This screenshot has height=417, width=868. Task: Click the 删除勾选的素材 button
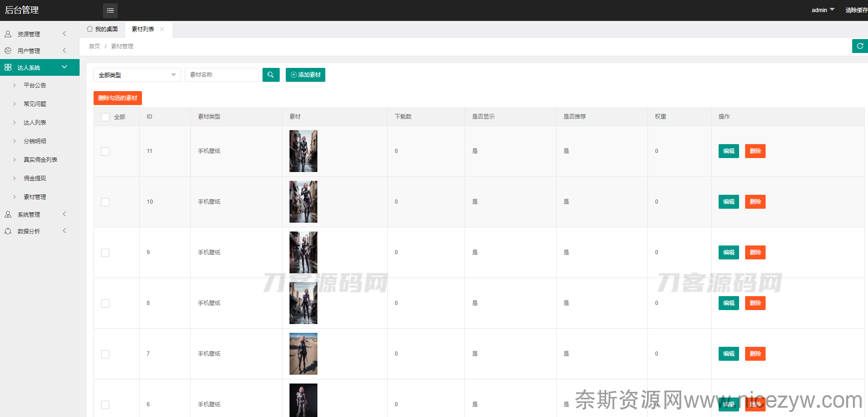pos(118,98)
